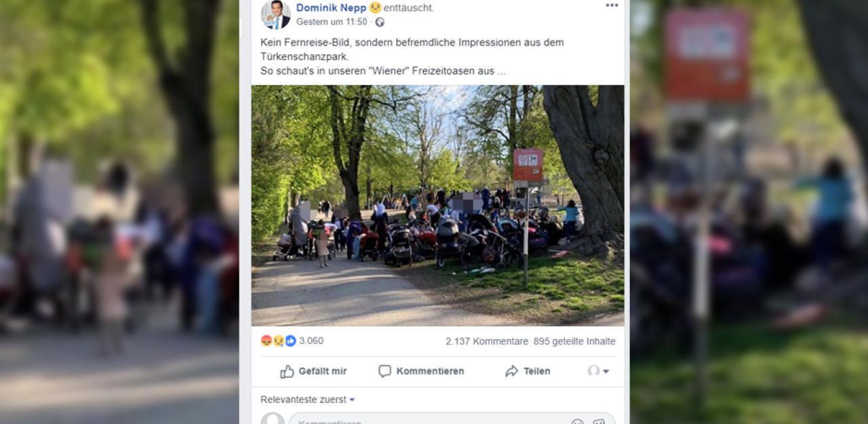Open the 895 geteilte Inhalte link
Image resolution: width=868 pixels, height=424 pixels.
pos(574,341)
